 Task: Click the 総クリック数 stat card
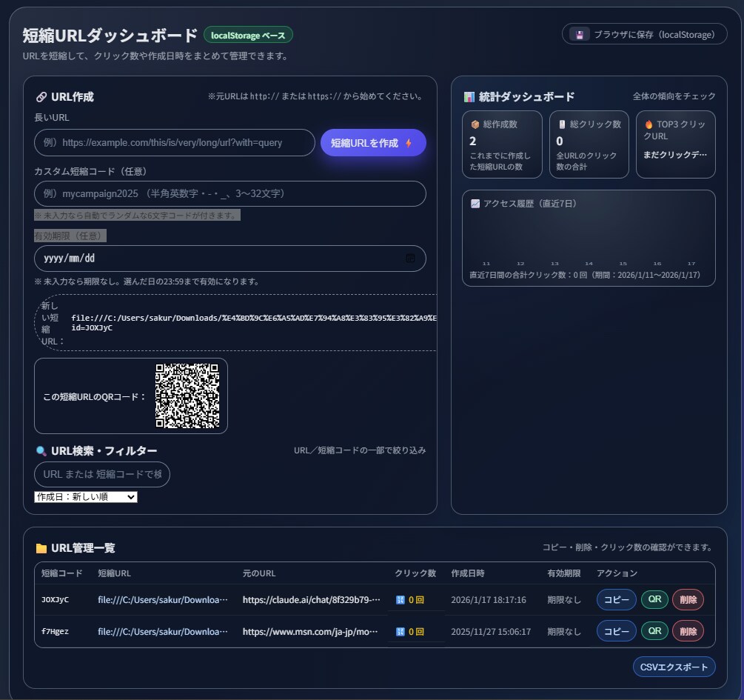pyautogui.click(x=589, y=144)
